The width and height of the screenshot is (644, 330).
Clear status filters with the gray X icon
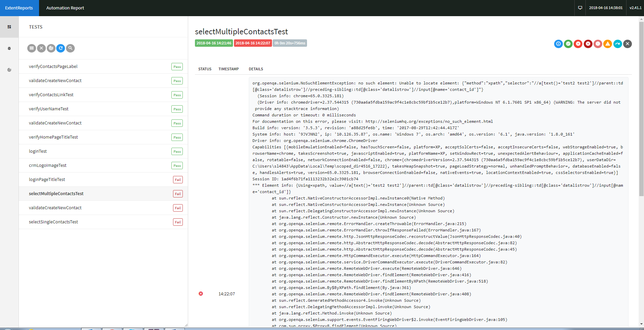coord(627,44)
